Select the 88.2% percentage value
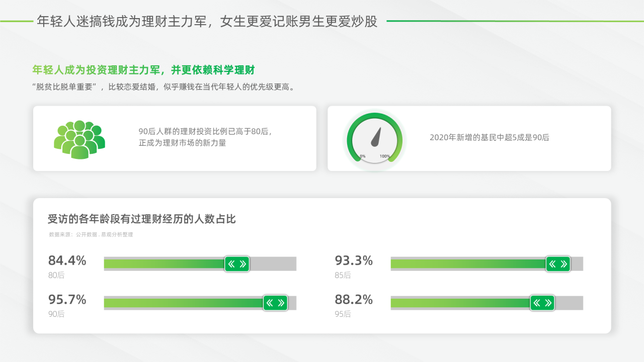 pyautogui.click(x=354, y=300)
